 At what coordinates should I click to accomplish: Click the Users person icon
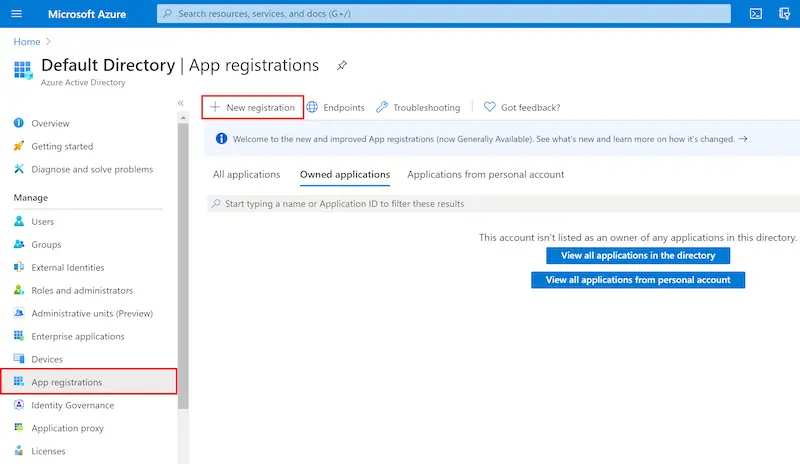[x=19, y=221]
